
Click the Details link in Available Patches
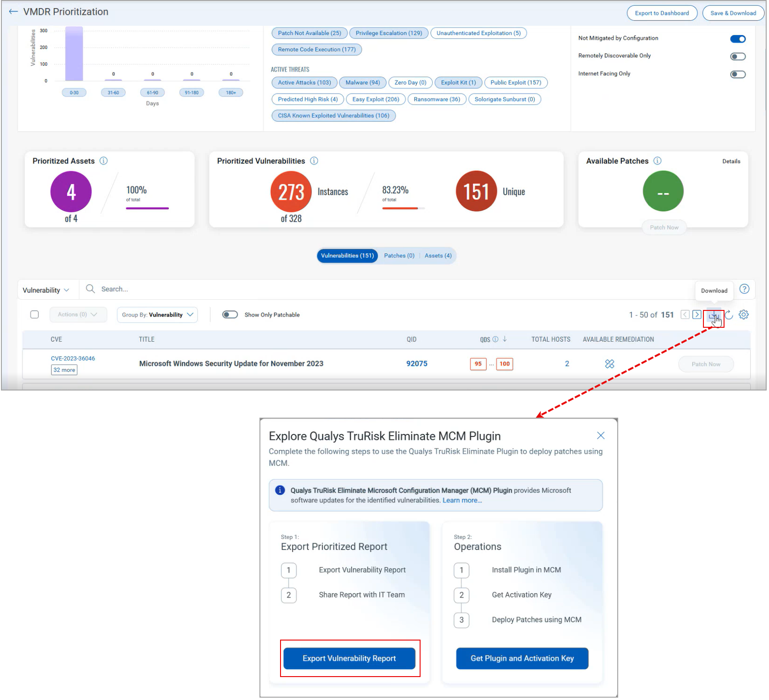pos(731,162)
